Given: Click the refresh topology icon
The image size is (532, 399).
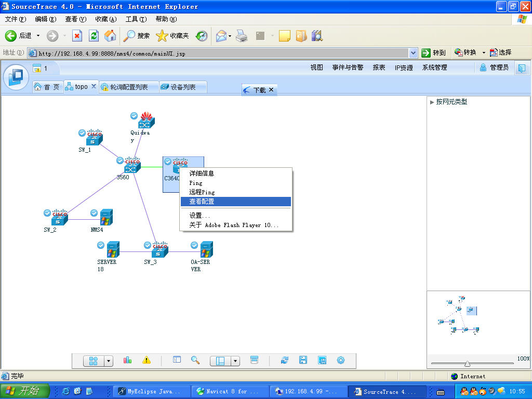Looking at the screenshot, I should (x=285, y=360).
